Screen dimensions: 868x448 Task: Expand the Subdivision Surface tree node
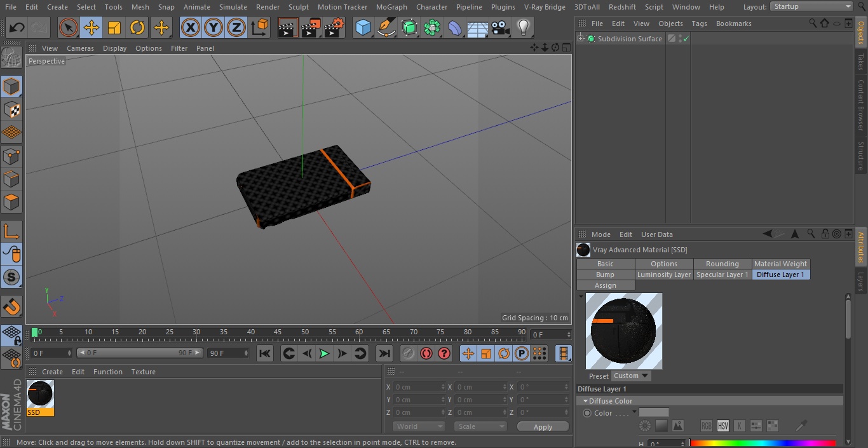point(580,39)
